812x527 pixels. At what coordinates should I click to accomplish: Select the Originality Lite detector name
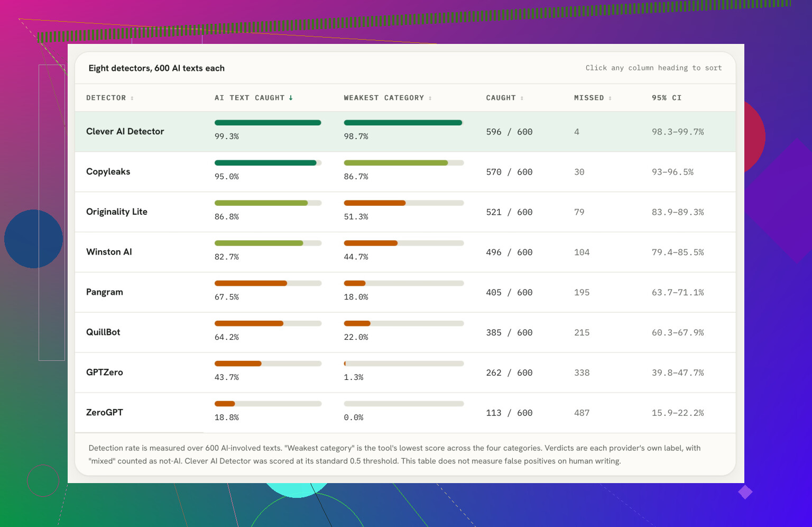pos(117,212)
